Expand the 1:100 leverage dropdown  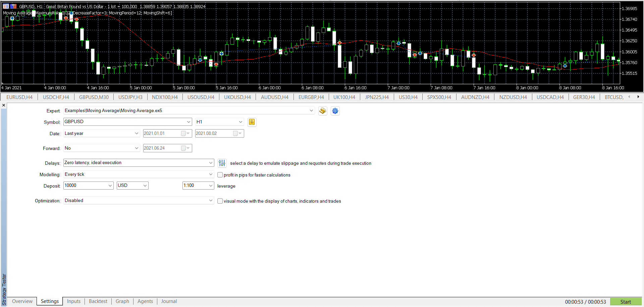click(211, 186)
